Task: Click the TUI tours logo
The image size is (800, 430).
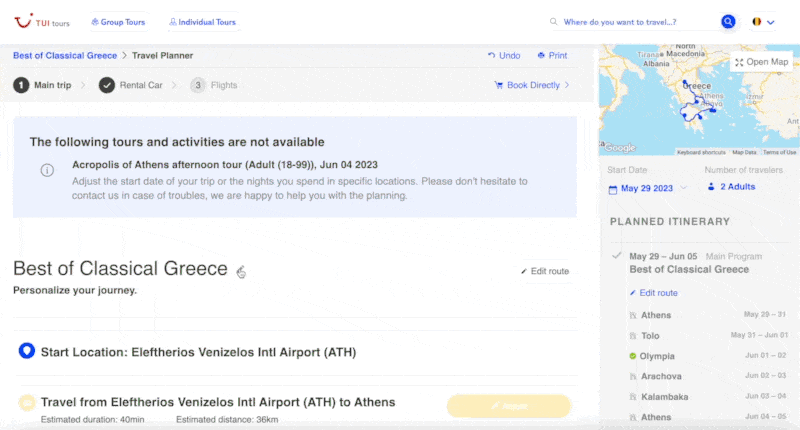Action: 42,21
